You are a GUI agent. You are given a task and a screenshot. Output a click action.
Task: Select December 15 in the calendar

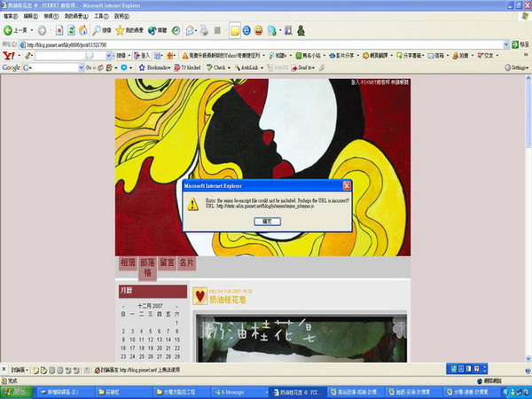[x=177, y=340]
